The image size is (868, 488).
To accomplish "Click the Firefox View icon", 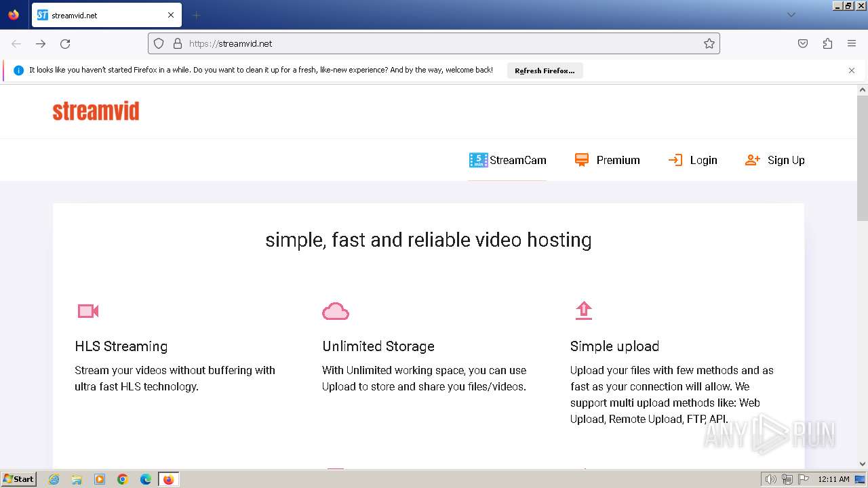I will coord(14,14).
